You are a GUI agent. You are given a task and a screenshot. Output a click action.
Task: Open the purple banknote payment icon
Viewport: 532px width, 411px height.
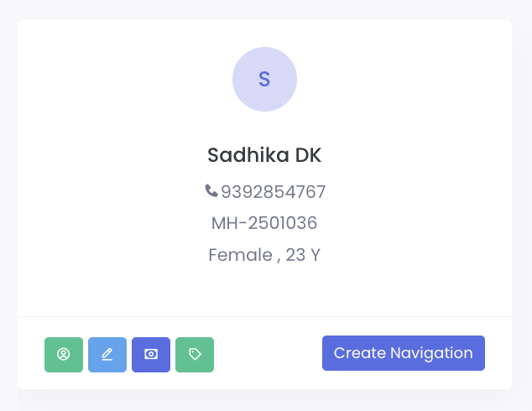(151, 354)
